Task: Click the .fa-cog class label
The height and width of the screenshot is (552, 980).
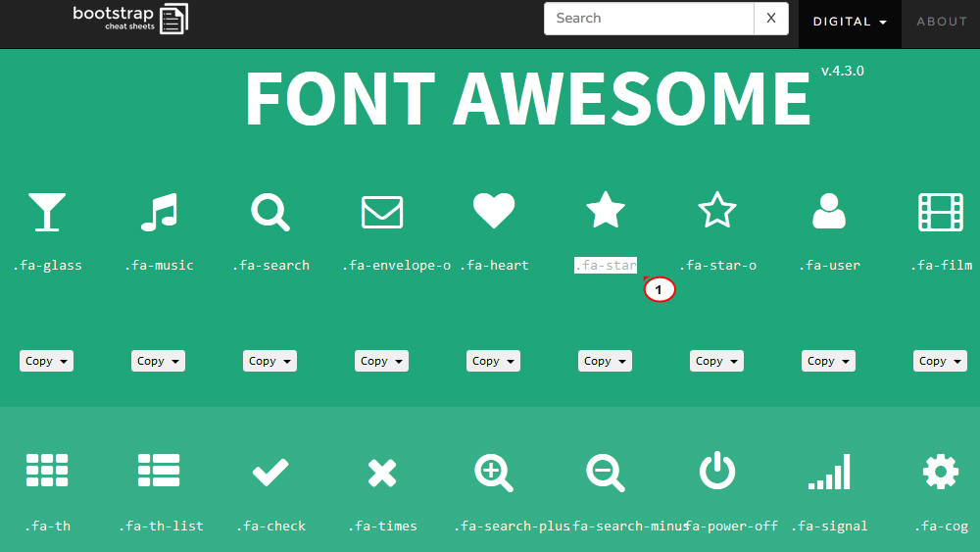Action: click(941, 526)
